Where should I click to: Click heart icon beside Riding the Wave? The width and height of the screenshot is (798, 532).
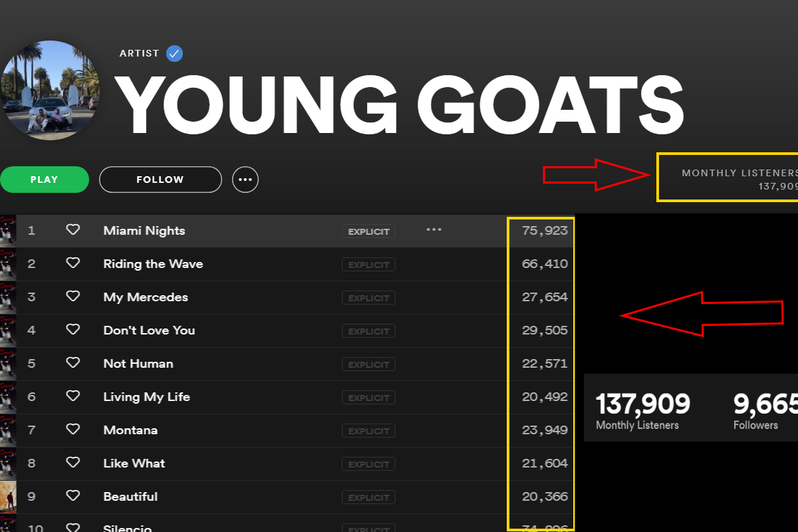[x=72, y=263]
